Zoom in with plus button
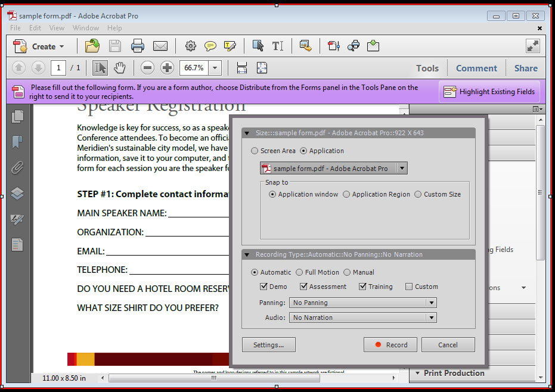The image size is (555, 392). (167, 67)
